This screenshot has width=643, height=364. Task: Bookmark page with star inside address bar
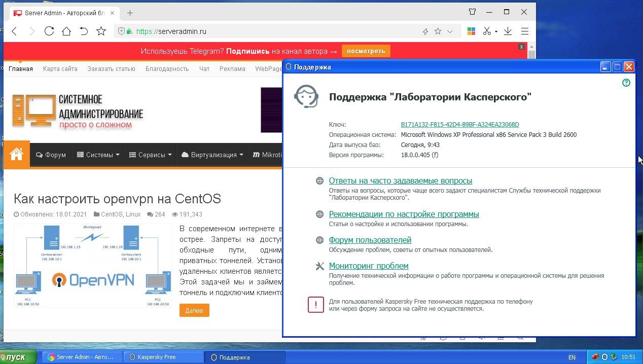(x=438, y=31)
